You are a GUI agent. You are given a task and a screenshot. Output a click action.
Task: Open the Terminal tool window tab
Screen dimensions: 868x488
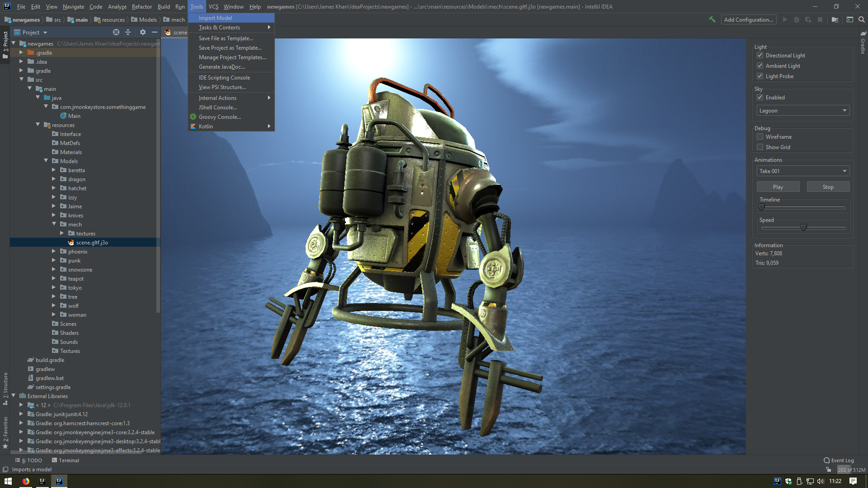coord(66,460)
